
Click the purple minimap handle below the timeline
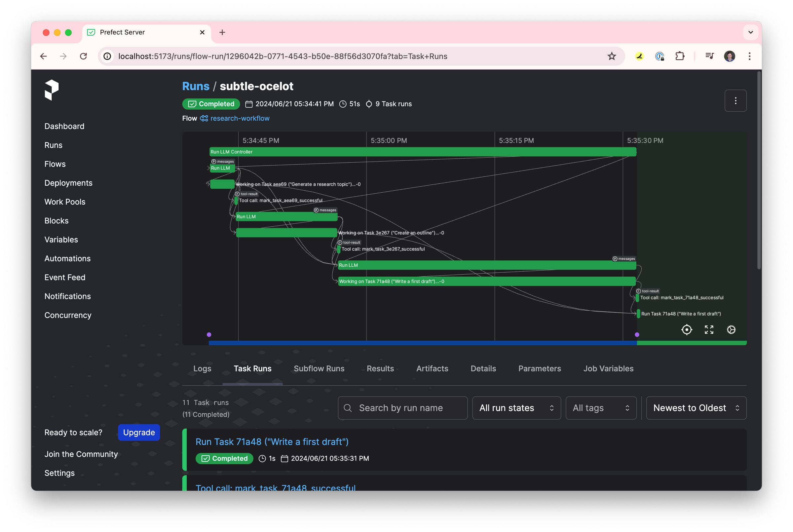[x=209, y=334]
